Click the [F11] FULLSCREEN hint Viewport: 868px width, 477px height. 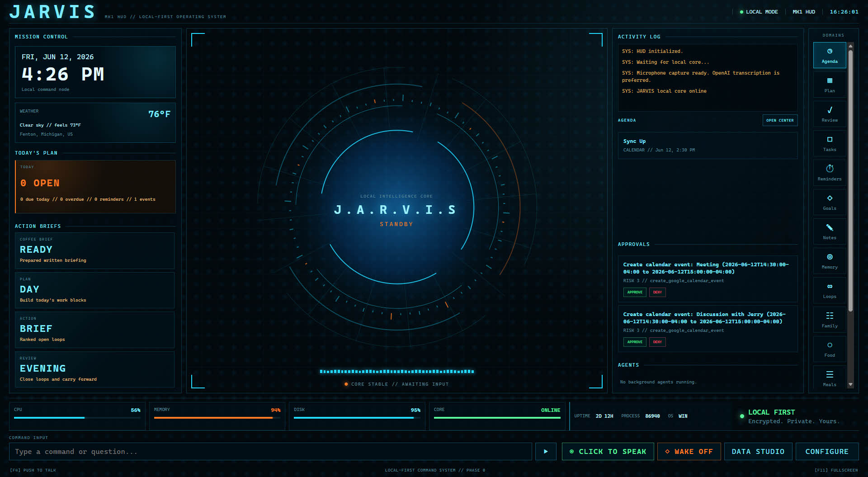(x=836, y=470)
